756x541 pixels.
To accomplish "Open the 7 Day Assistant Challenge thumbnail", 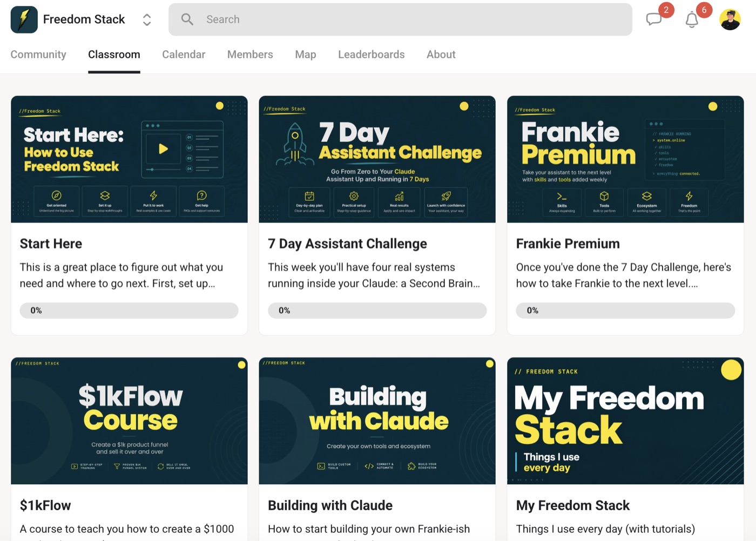I will click(x=377, y=159).
